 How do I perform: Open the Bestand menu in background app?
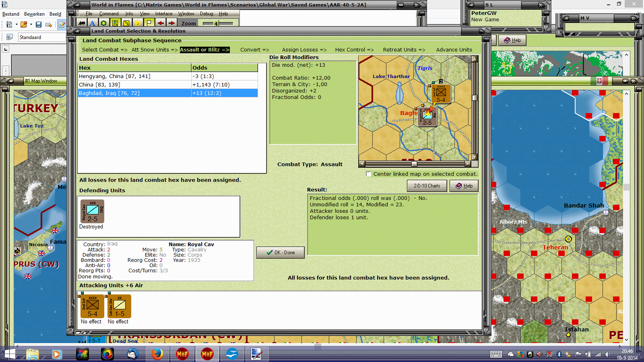[x=11, y=14]
